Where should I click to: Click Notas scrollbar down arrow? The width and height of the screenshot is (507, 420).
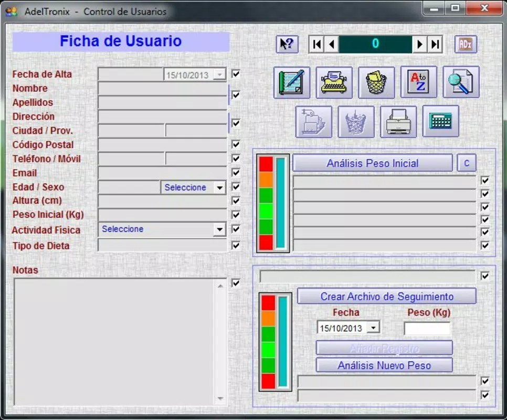tap(220, 398)
